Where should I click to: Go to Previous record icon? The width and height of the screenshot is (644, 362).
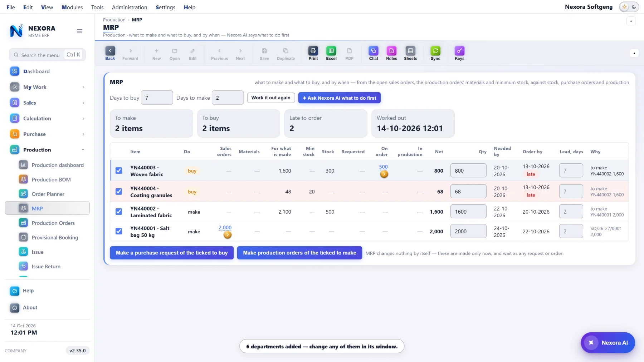point(219,53)
